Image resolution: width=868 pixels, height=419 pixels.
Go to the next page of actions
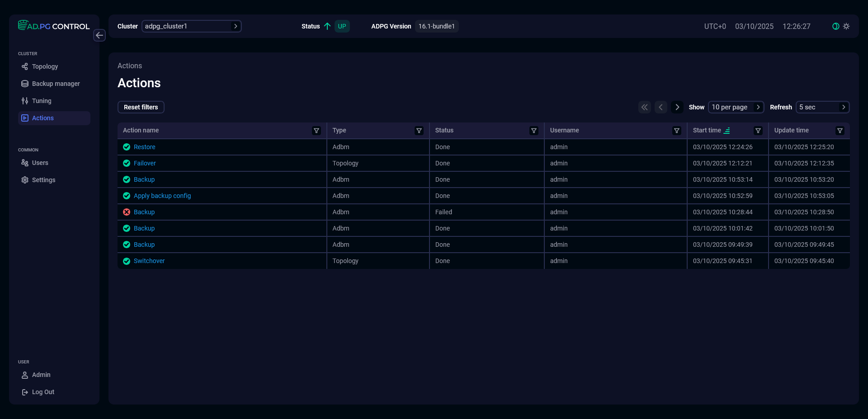[x=677, y=107]
